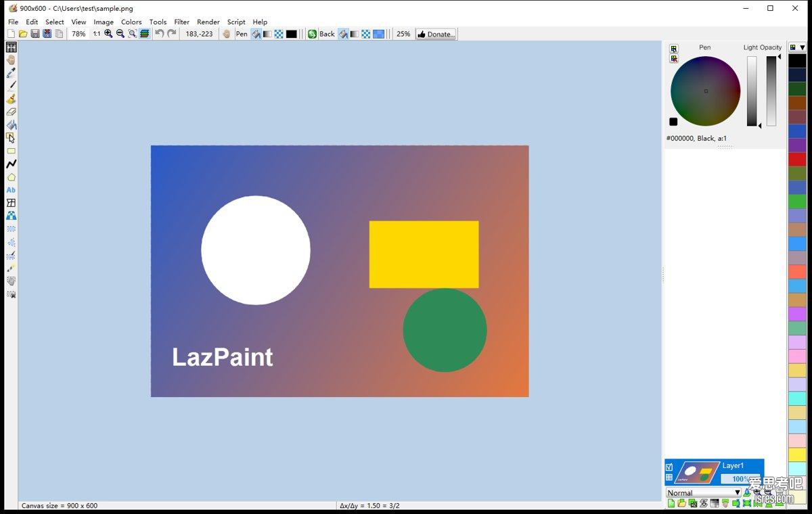Click the Layer1 opacity 100% field
Image resolution: width=812 pixels, height=514 pixels.
(x=740, y=478)
